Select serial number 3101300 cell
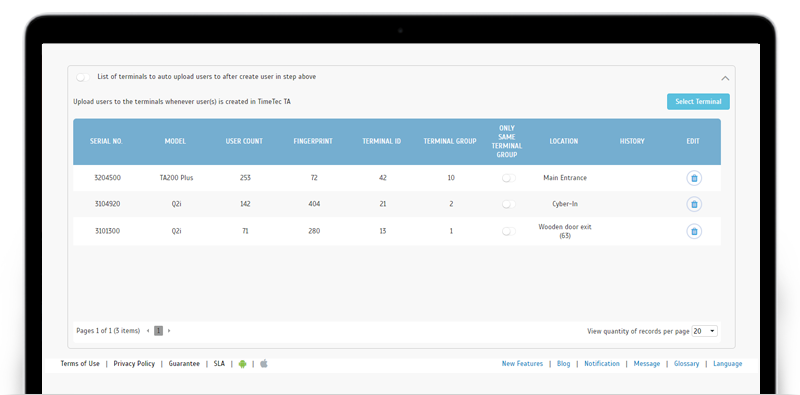The height and width of the screenshot is (395, 800). [108, 231]
